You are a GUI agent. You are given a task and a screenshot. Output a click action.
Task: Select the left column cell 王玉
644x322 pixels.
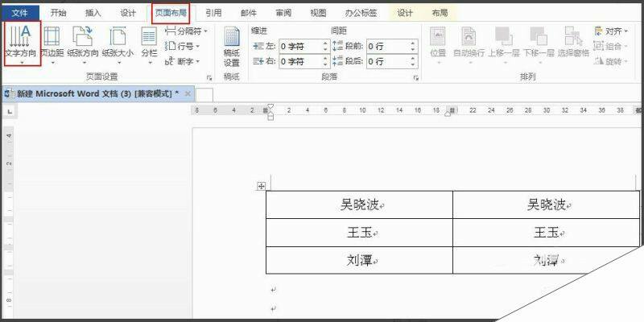[x=359, y=233]
